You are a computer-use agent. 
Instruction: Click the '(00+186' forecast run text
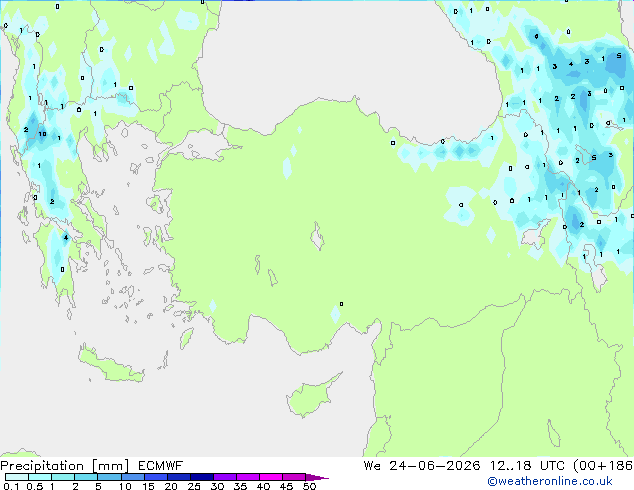point(603,466)
